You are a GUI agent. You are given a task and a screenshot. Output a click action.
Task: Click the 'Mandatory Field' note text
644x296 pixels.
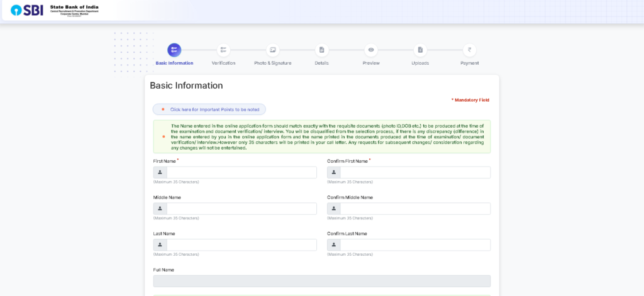pos(470,100)
